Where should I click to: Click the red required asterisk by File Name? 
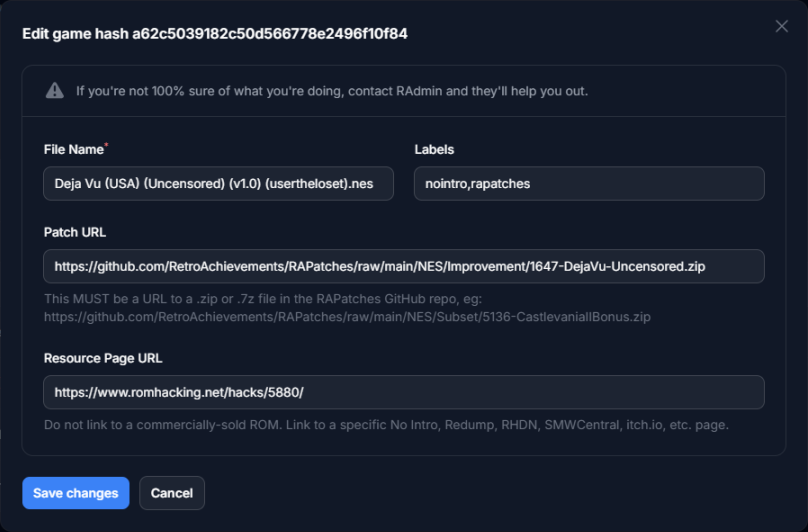[x=106, y=147]
